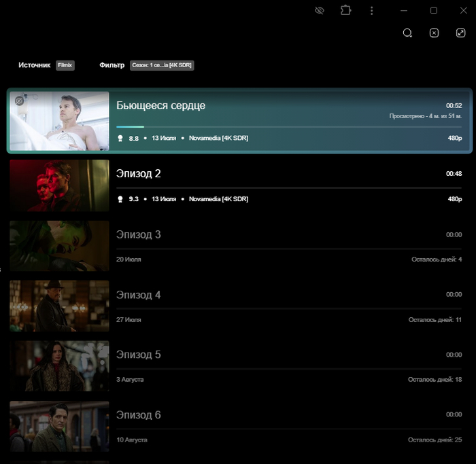Click the search magnifier icon
476x464 pixels.
(407, 33)
